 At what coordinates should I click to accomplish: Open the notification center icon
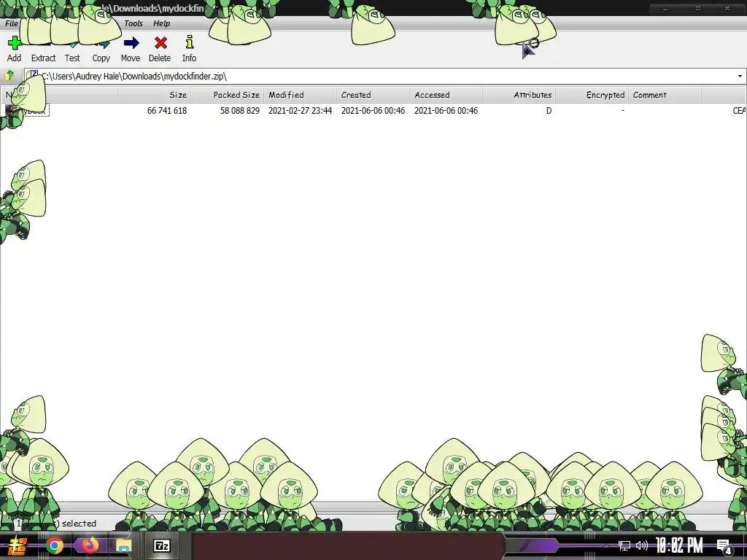tap(724, 547)
